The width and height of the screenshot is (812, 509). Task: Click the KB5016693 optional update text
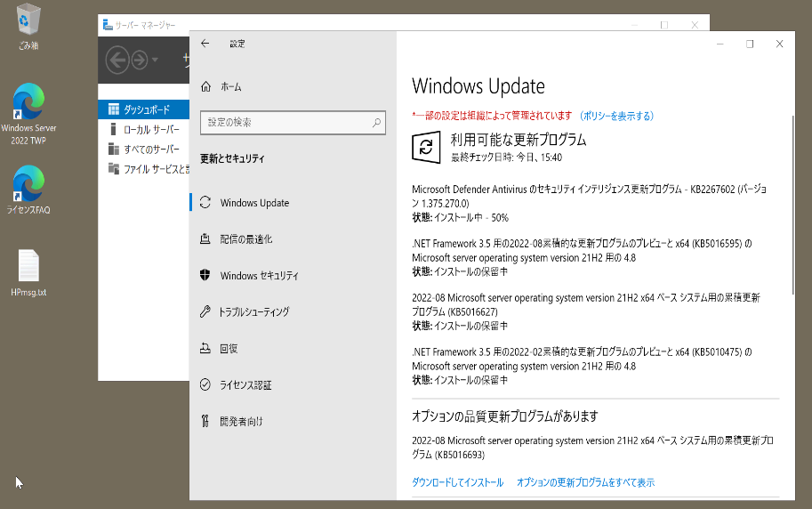(593, 448)
